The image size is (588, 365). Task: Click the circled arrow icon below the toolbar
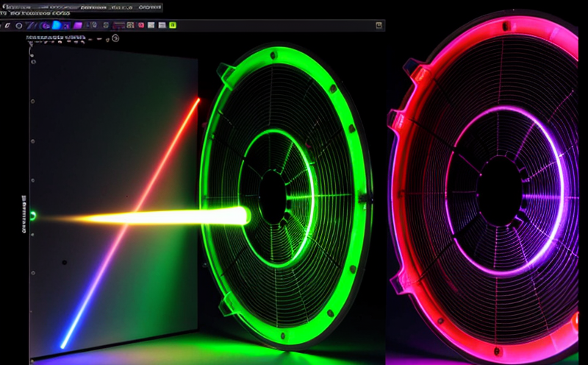tap(115, 38)
